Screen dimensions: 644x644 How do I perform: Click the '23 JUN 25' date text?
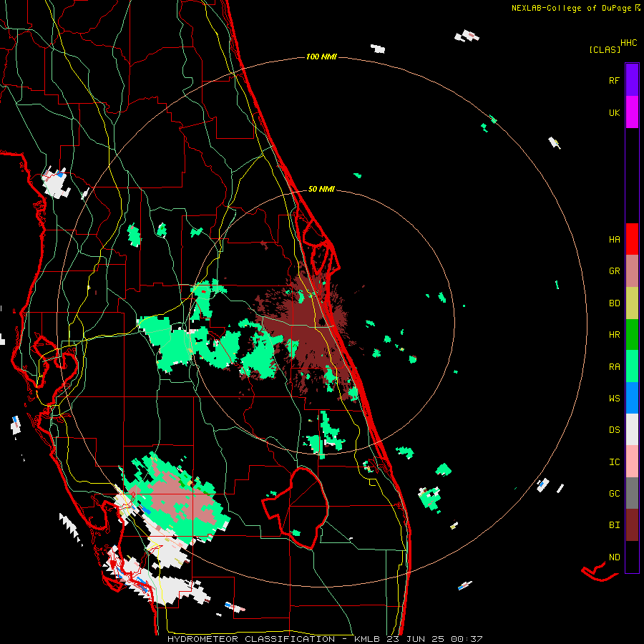click(415, 639)
